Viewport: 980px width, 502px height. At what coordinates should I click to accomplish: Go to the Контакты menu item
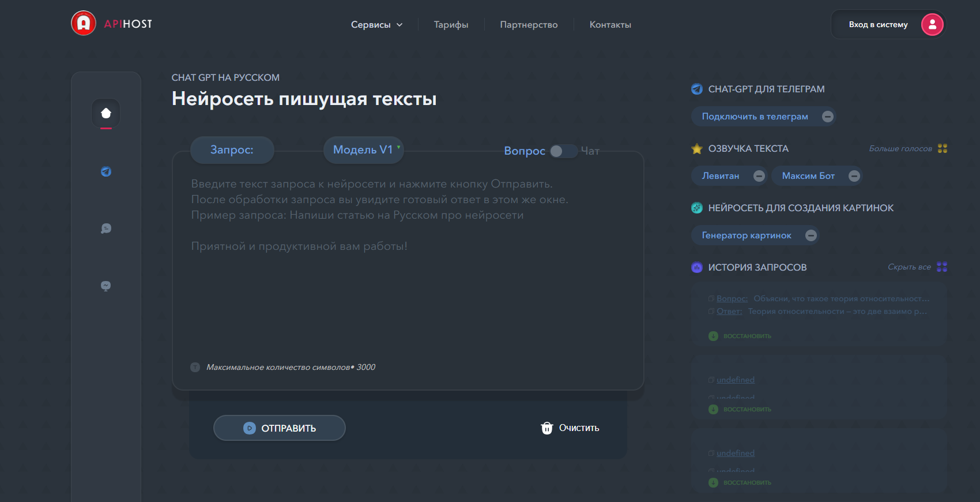[x=610, y=25]
